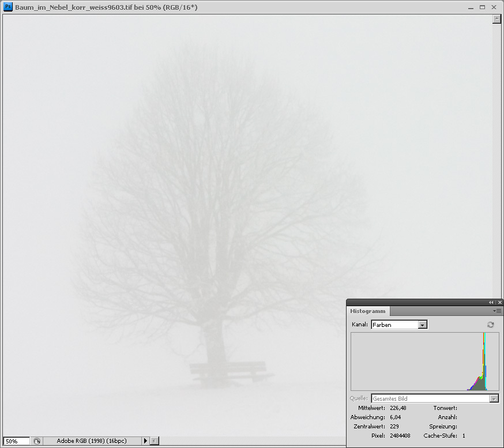Close the Histogramm panel
Image resolution: width=504 pixels, height=448 pixels.
(x=499, y=303)
